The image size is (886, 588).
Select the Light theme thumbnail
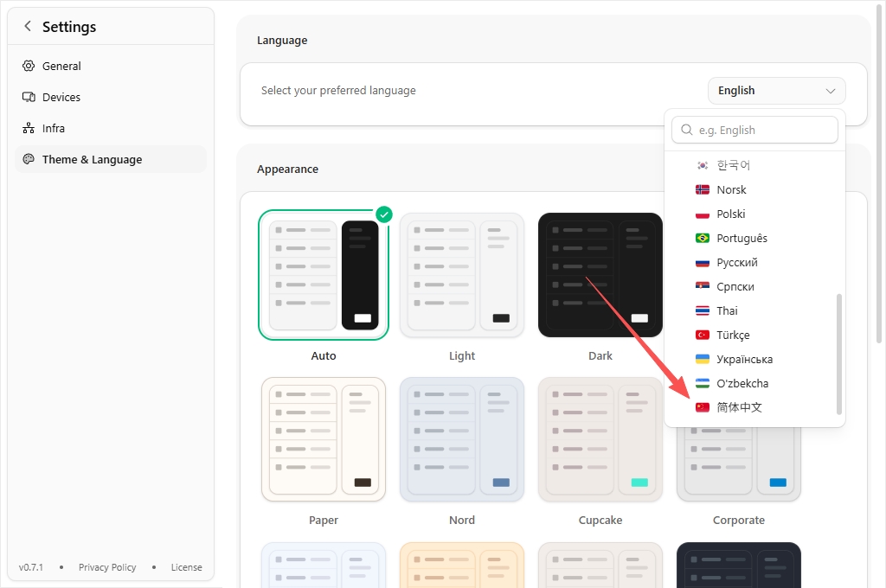coord(462,275)
